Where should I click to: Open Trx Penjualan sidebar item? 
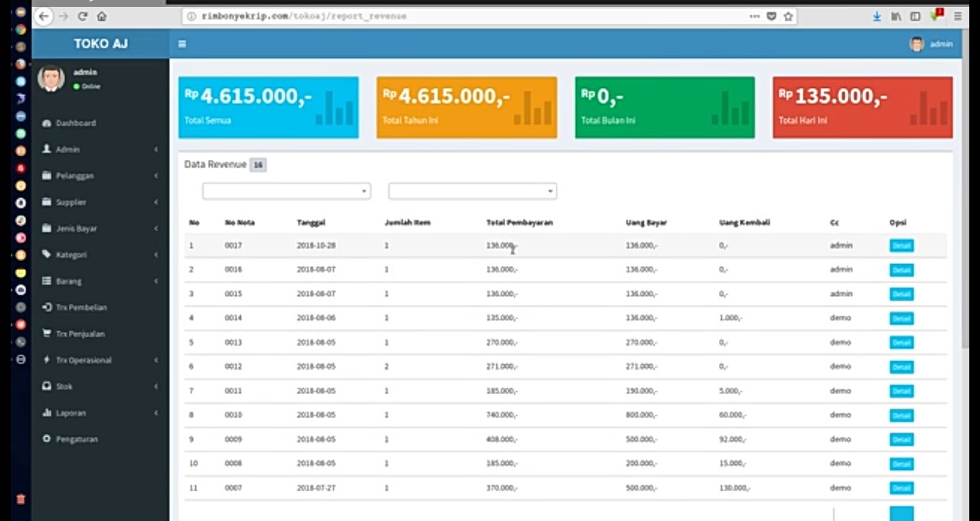80,334
